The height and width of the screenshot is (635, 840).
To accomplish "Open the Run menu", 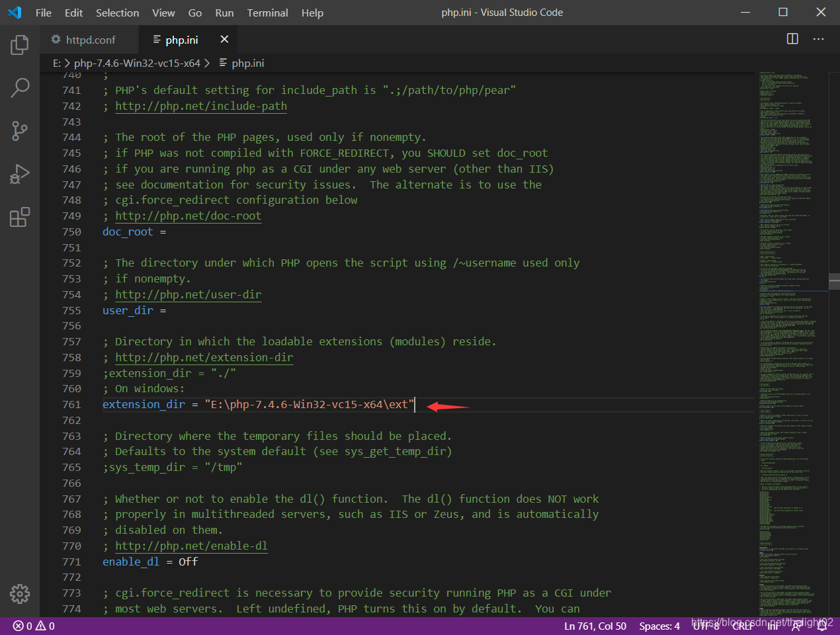I will [224, 13].
